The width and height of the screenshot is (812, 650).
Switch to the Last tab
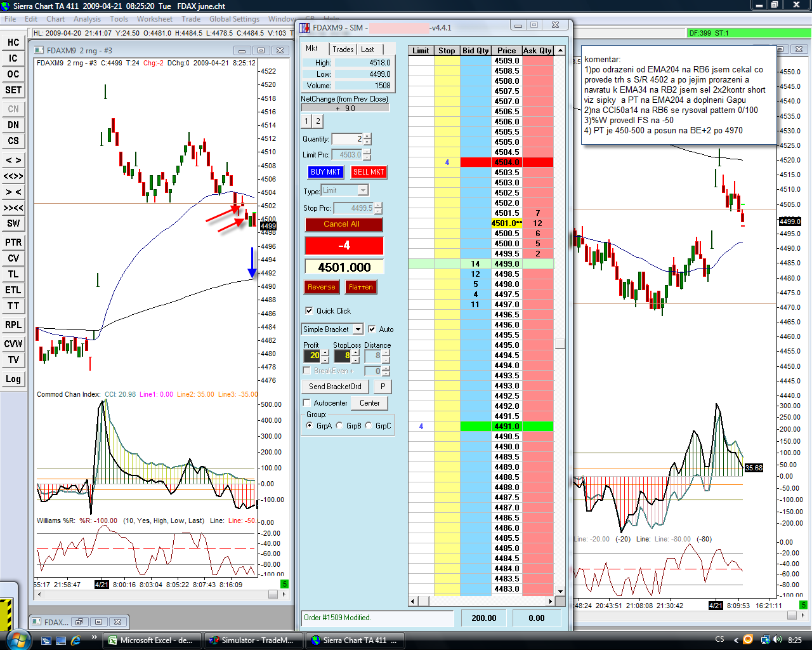(x=368, y=50)
